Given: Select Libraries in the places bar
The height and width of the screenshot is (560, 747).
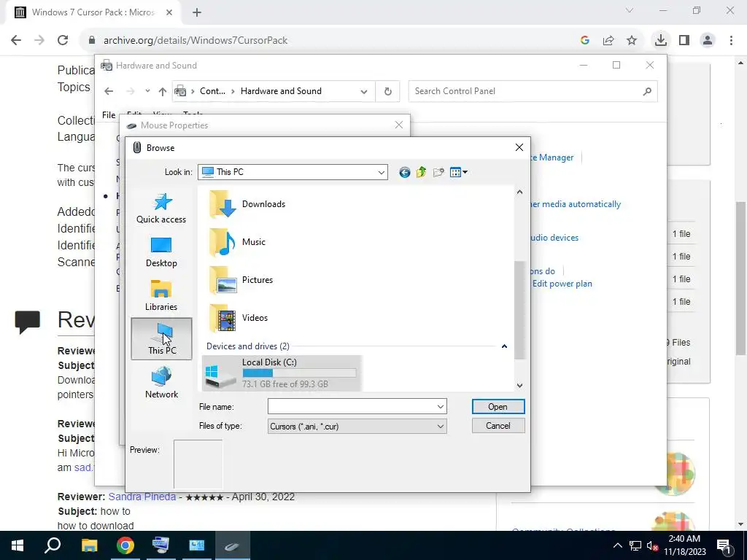Looking at the screenshot, I should coord(161,296).
